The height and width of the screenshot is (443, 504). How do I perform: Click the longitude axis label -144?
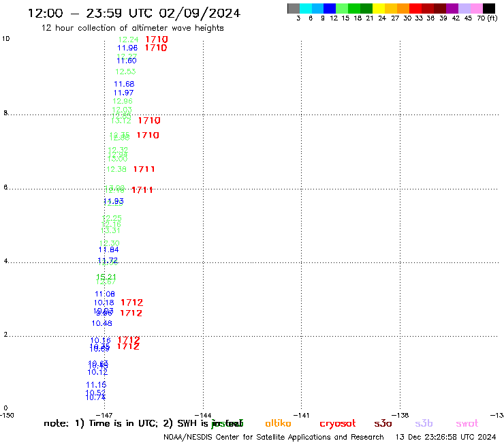(x=203, y=415)
